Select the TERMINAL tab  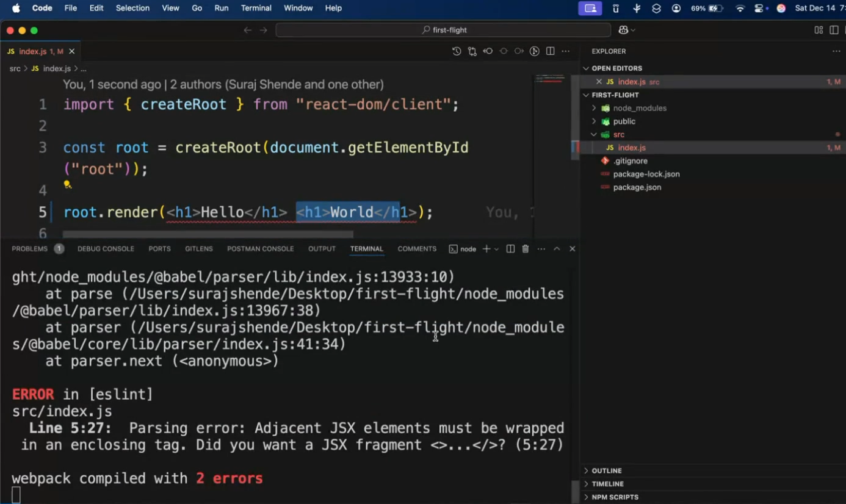click(x=366, y=249)
